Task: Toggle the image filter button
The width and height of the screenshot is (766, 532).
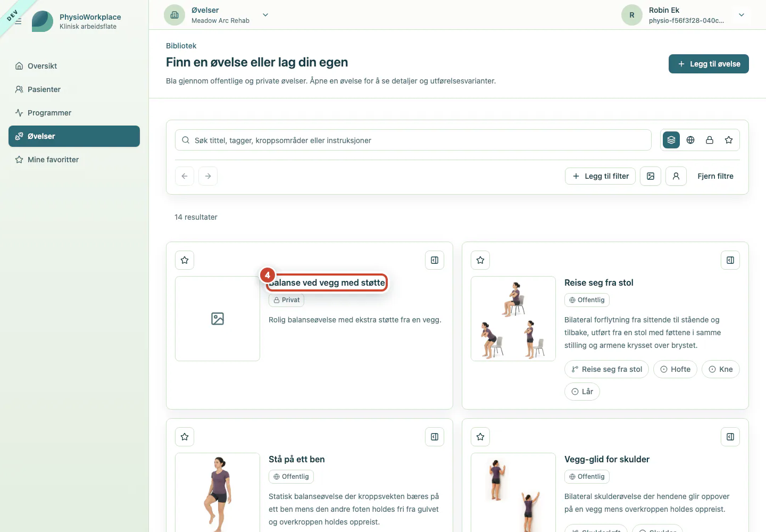Action: pos(651,176)
